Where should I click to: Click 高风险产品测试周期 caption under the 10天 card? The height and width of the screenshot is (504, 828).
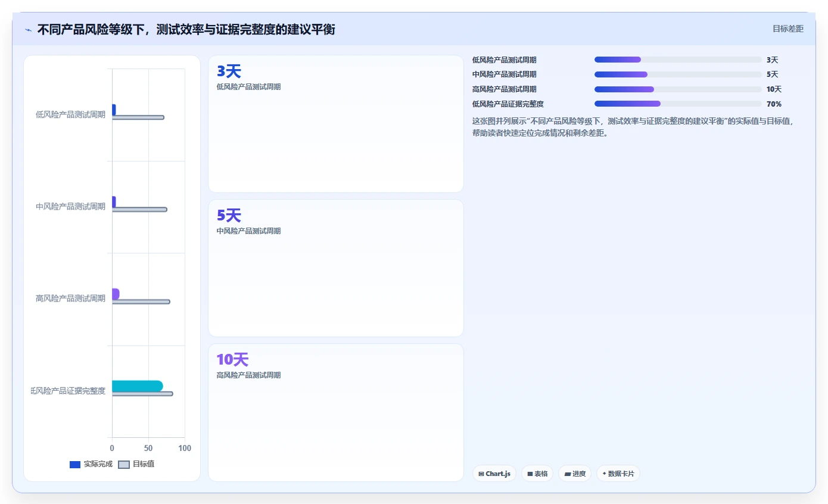(248, 375)
